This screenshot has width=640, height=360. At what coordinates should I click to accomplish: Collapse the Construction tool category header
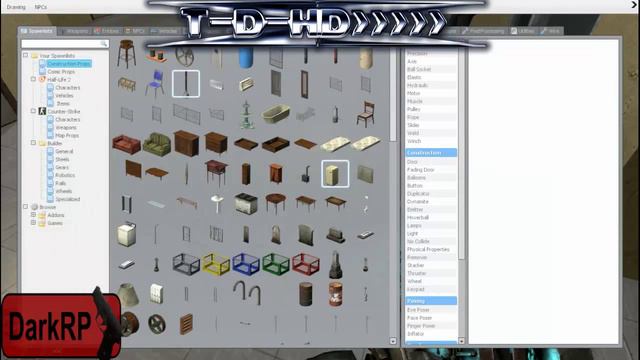click(x=431, y=153)
